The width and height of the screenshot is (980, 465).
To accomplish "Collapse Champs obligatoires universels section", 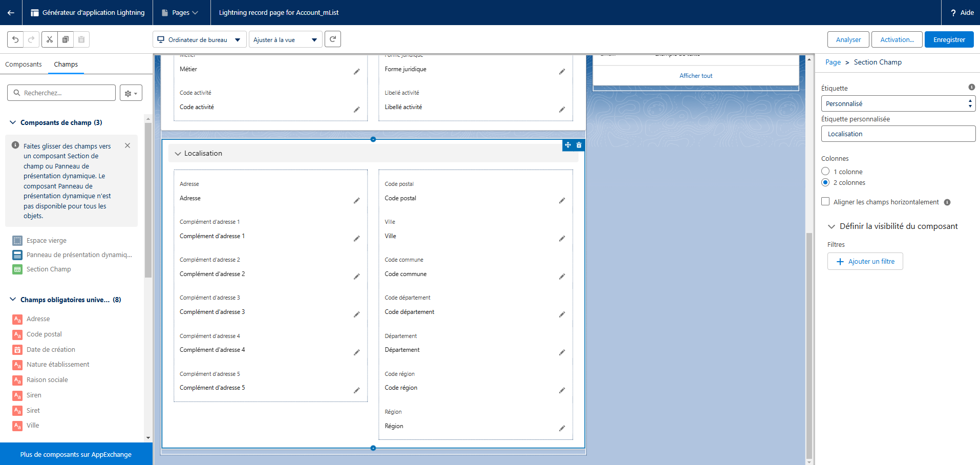I will (x=13, y=300).
